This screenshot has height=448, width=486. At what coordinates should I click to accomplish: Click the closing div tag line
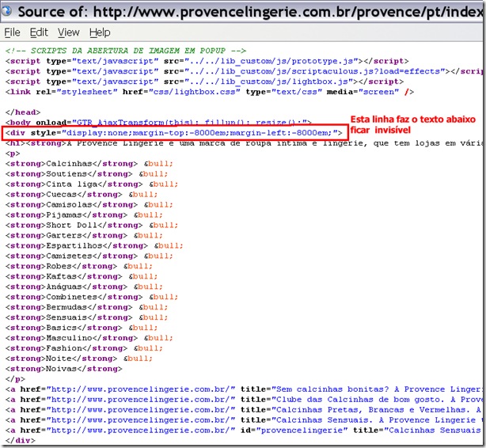pyautogui.click(x=21, y=440)
